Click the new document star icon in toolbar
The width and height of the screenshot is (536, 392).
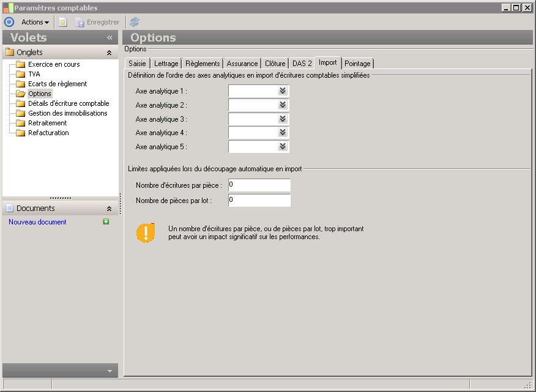pyautogui.click(x=63, y=22)
